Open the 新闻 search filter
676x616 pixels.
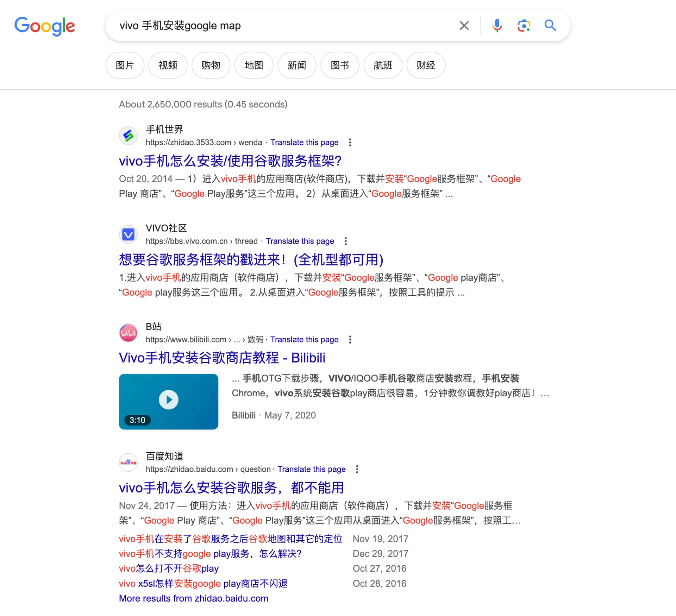(x=297, y=65)
